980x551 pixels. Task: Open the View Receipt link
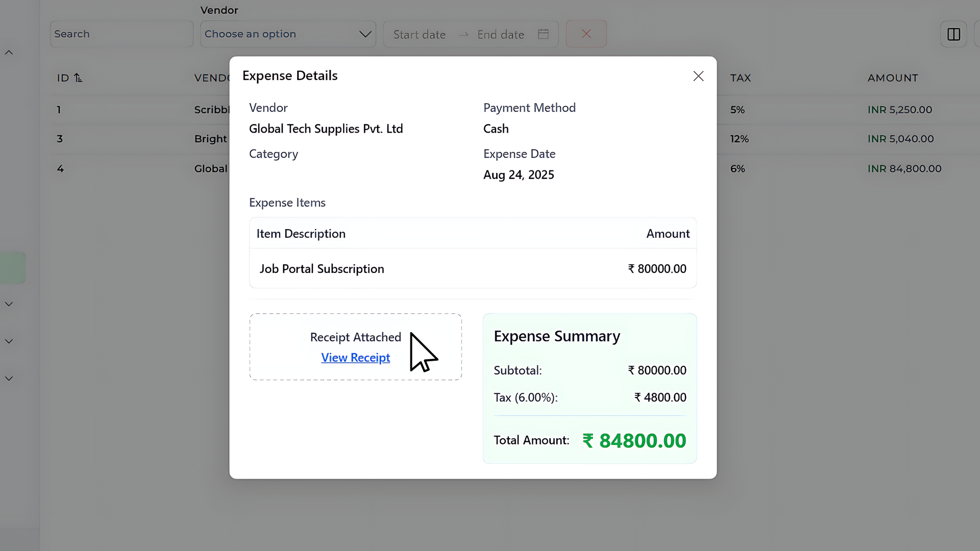click(x=355, y=358)
